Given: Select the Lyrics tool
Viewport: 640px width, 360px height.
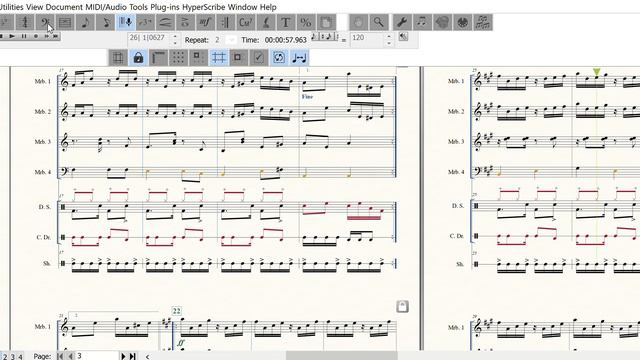Looking at the screenshot, I should 265,22.
